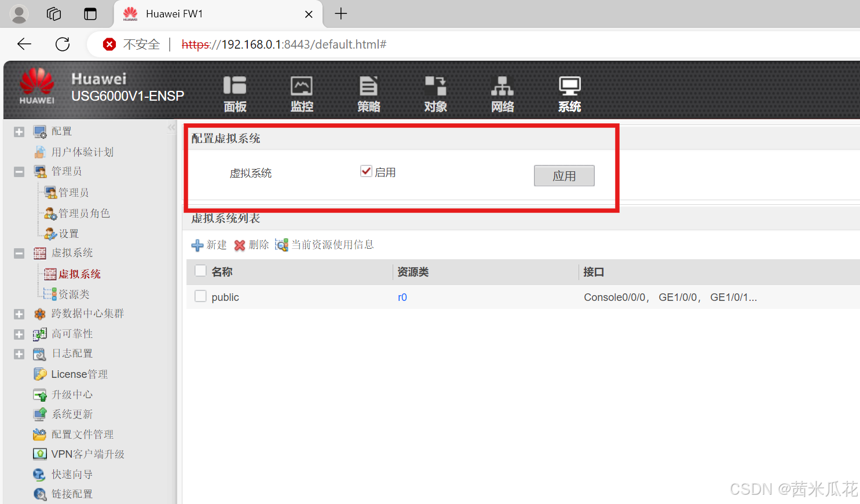Click the 删除 red cross icon

pyautogui.click(x=240, y=245)
